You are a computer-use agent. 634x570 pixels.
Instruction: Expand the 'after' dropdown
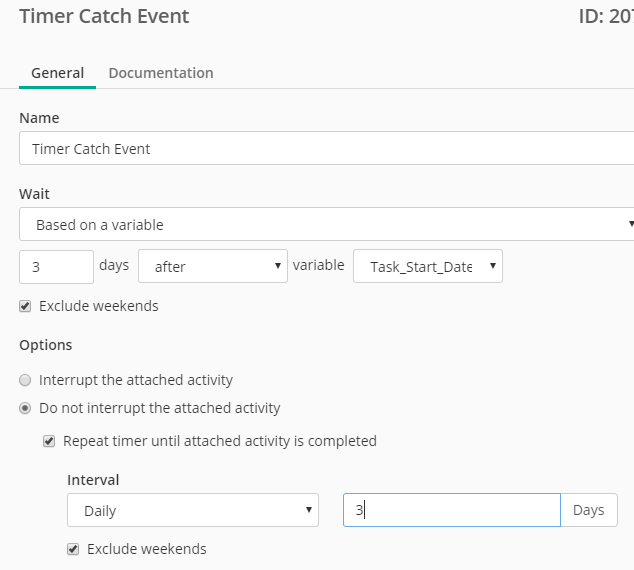click(212, 266)
